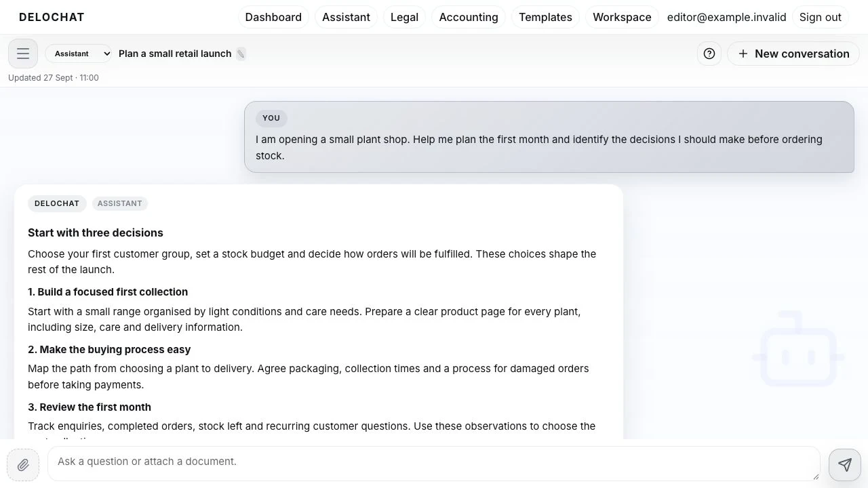Viewport: 868px width, 488px height.
Task: Click the 'Updated 27 Sept · 11:00' timestamp
Action: click(x=54, y=78)
